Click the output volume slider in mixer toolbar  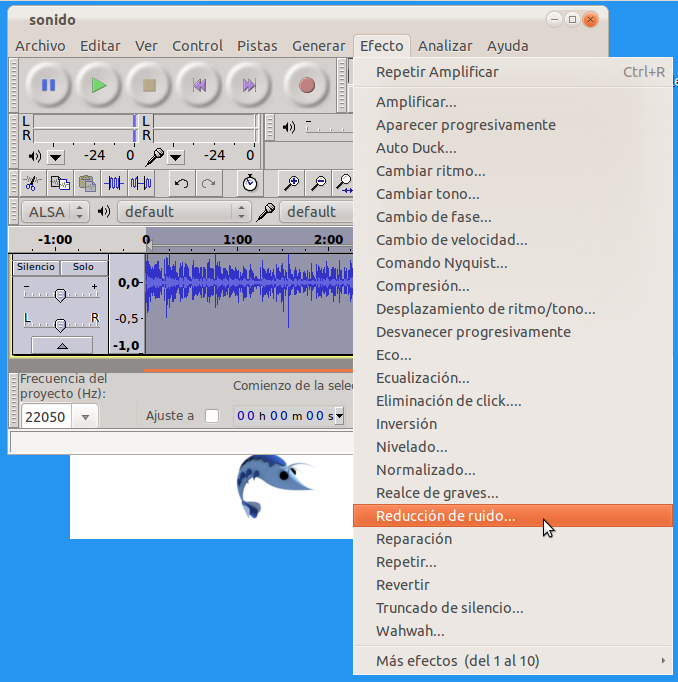point(328,127)
